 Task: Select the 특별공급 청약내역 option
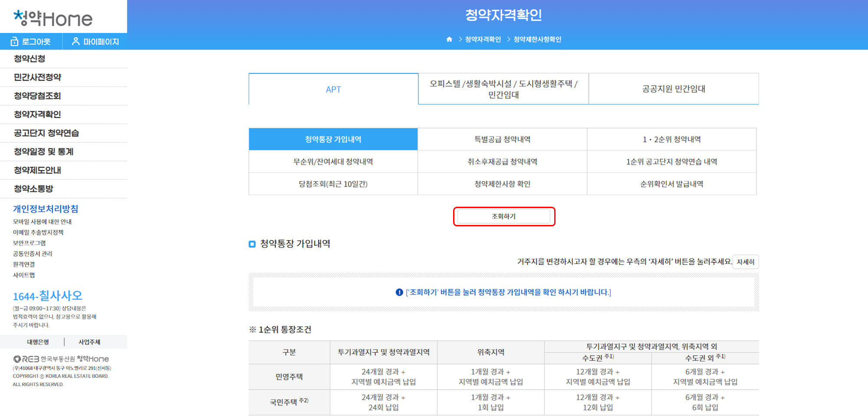pos(503,139)
